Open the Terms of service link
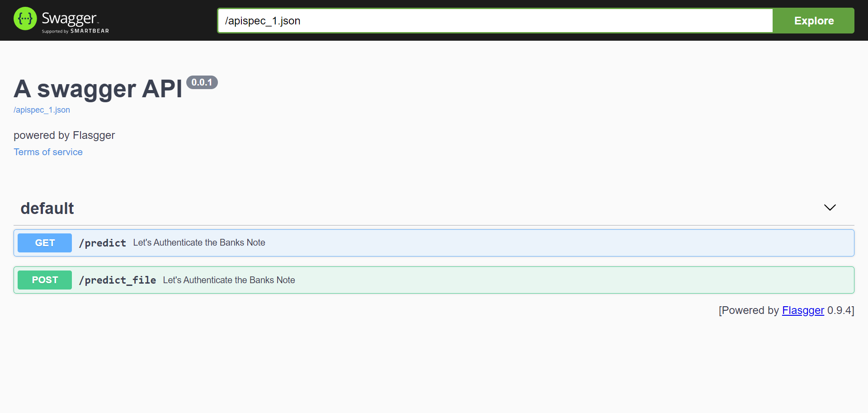The height and width of the screenshot is (413, 868). click(x=48, y=152)
